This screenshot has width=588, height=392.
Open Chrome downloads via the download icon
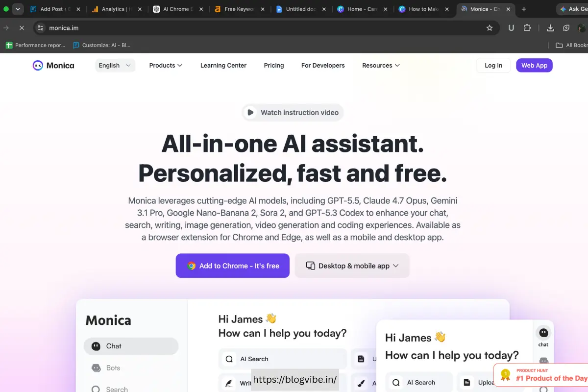click(550, 28)
